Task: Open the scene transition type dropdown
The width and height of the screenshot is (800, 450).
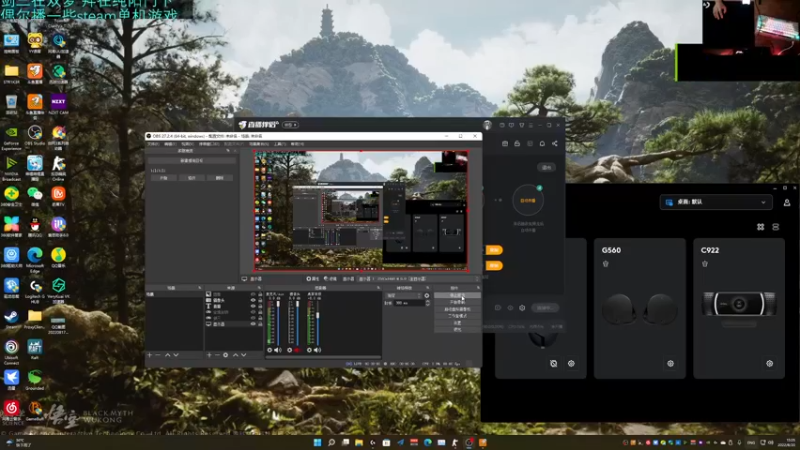Action: 403,295
